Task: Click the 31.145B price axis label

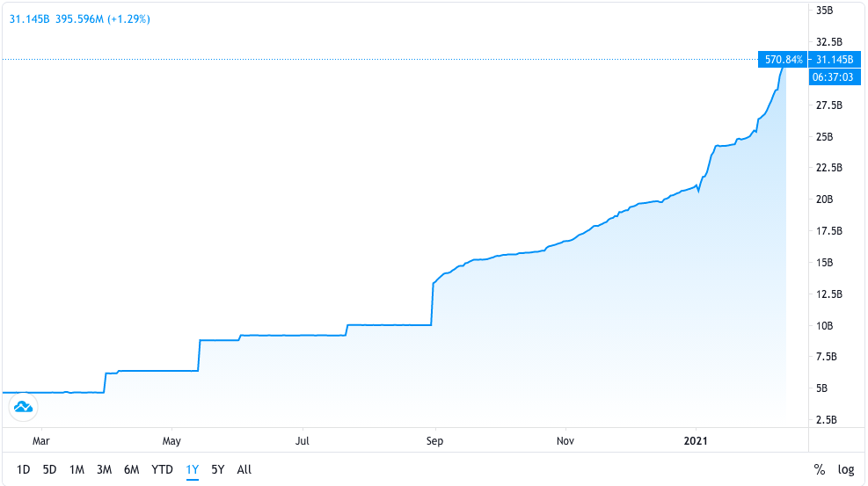Action: point(835,59)
